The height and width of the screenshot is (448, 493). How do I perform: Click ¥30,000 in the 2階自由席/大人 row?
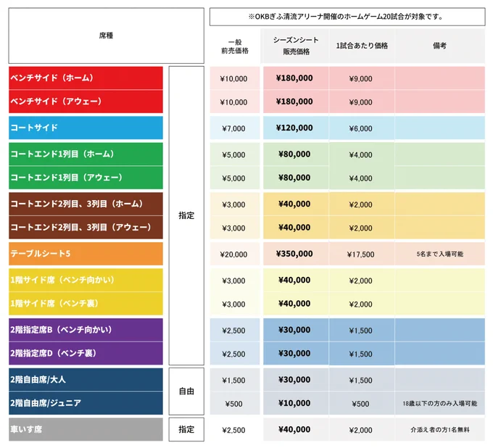[294, 380]
